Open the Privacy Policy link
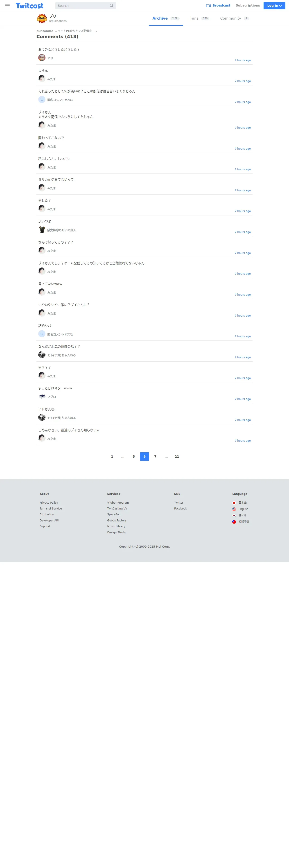 click(x=49, y=503)
